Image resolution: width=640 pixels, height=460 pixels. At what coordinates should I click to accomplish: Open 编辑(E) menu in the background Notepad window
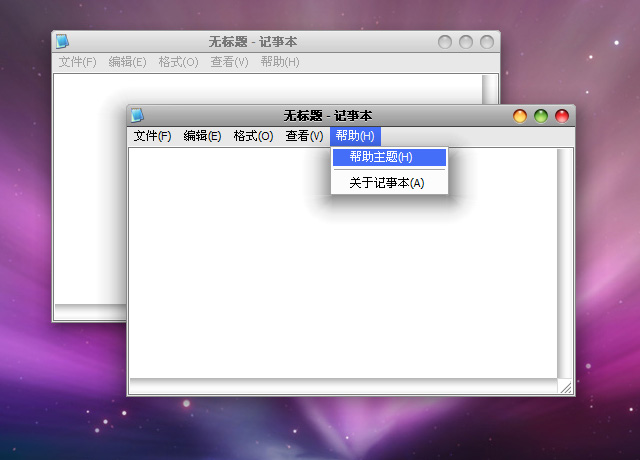[x=127, y=62]
